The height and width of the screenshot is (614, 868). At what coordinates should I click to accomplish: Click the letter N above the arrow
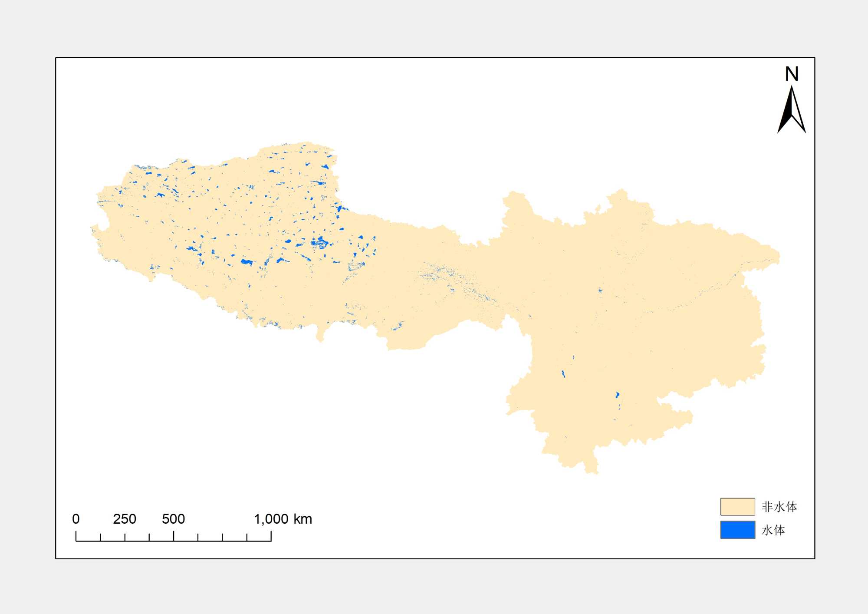792,74
